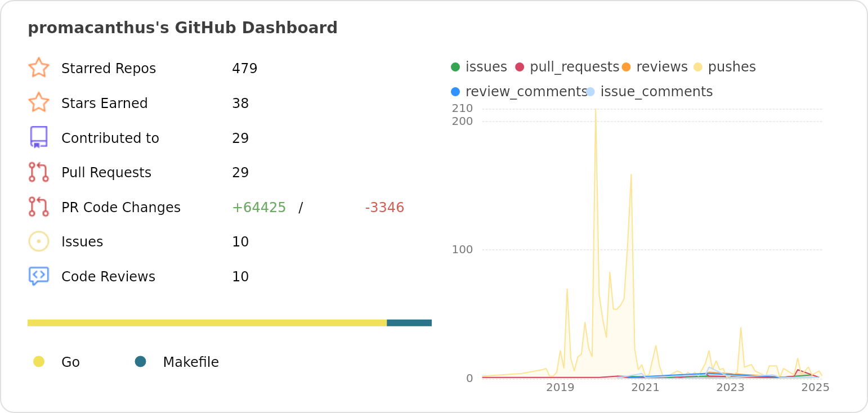Click the Contributed to label

pyautogui.click(x=110, y=138)
